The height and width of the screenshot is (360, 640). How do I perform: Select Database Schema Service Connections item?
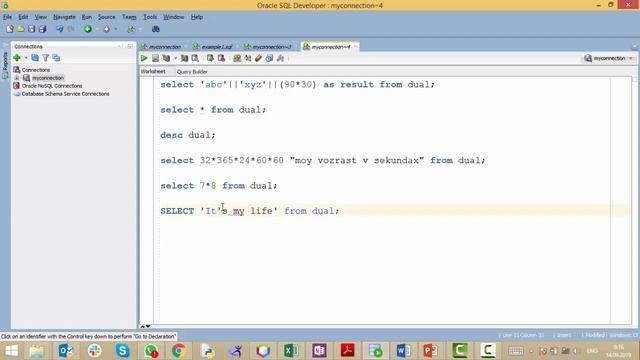pos(65,94)
